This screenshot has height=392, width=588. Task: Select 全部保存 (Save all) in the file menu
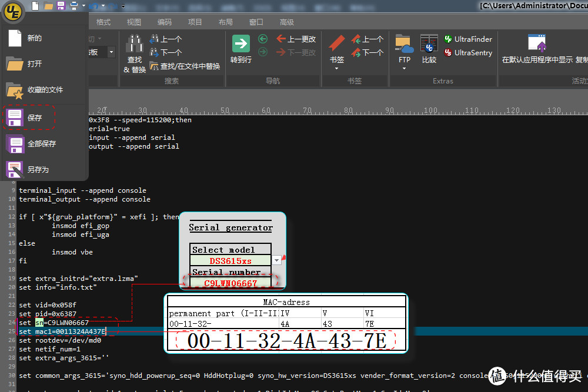pyautogui.click(x=44, y=144)
